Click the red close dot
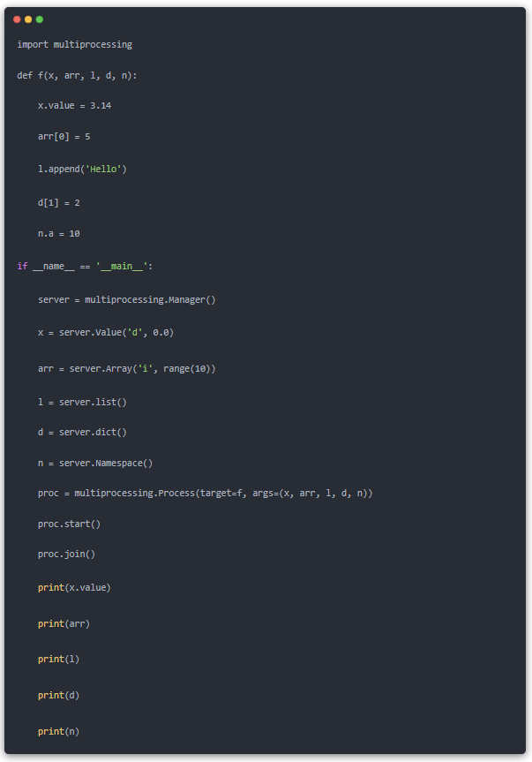532x762 pixels. (17, 19)
